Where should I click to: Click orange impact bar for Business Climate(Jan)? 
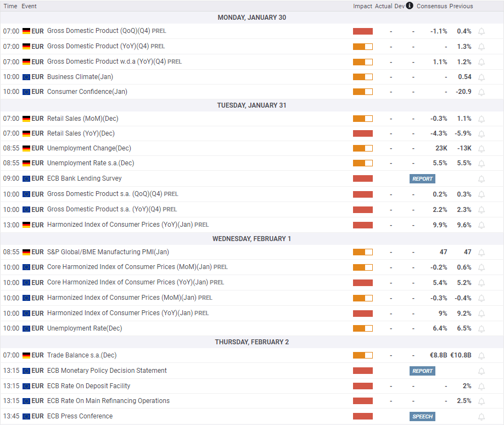[x=362, y=77]
